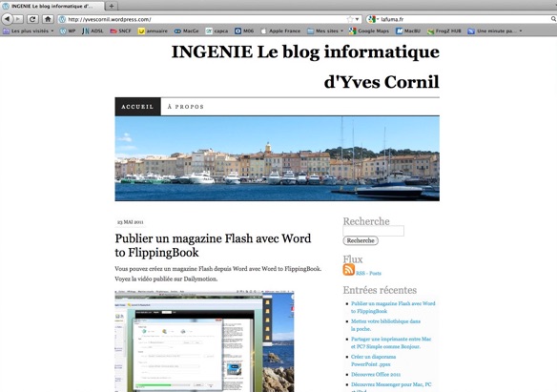Open the Publier un magazine Flash post title

point(213,245)
